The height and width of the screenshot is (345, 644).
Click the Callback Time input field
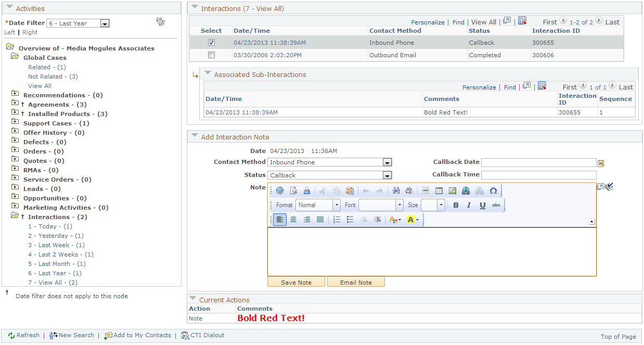click(538, 175)
